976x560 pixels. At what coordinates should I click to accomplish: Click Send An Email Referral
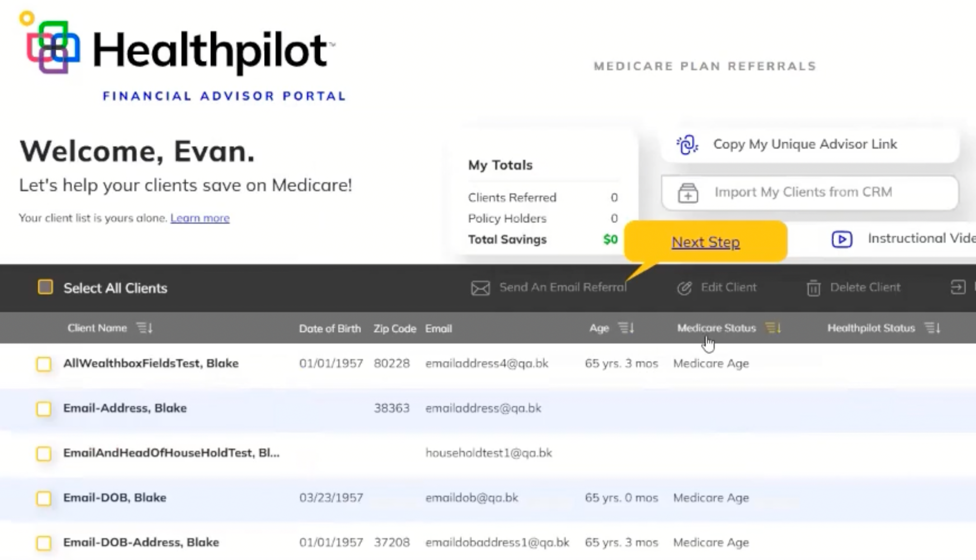[563, 287]
